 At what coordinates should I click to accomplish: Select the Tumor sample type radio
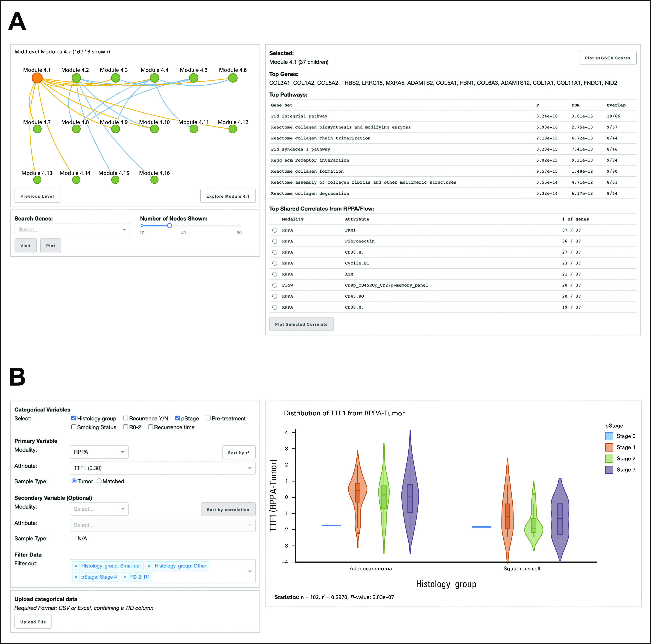[x=74, y=481]
